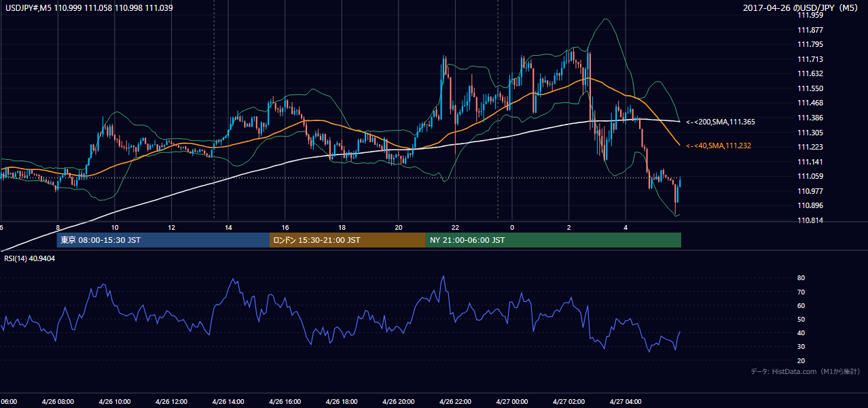Click price axis label 111.959
This screenshot has height=408, width=868.
point(810,15)
